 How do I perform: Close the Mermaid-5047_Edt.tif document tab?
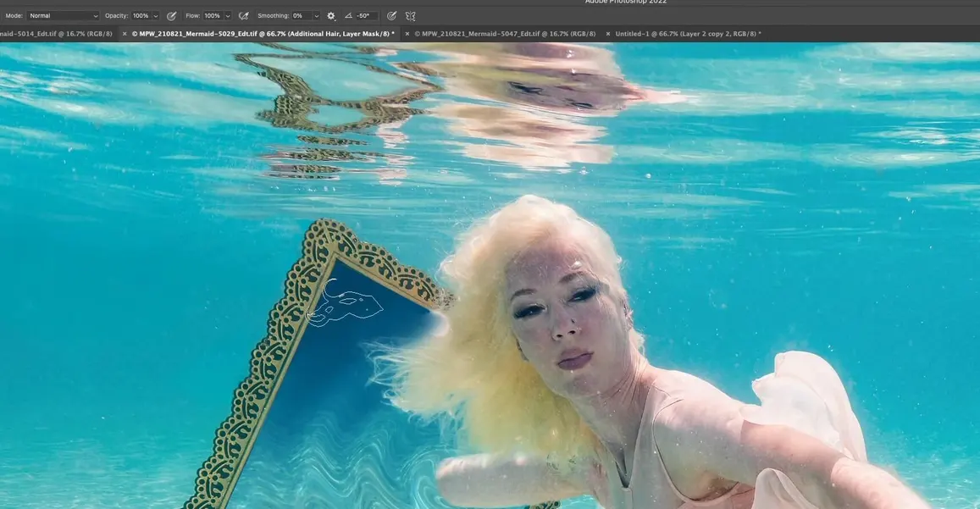(x=407, y=34)
